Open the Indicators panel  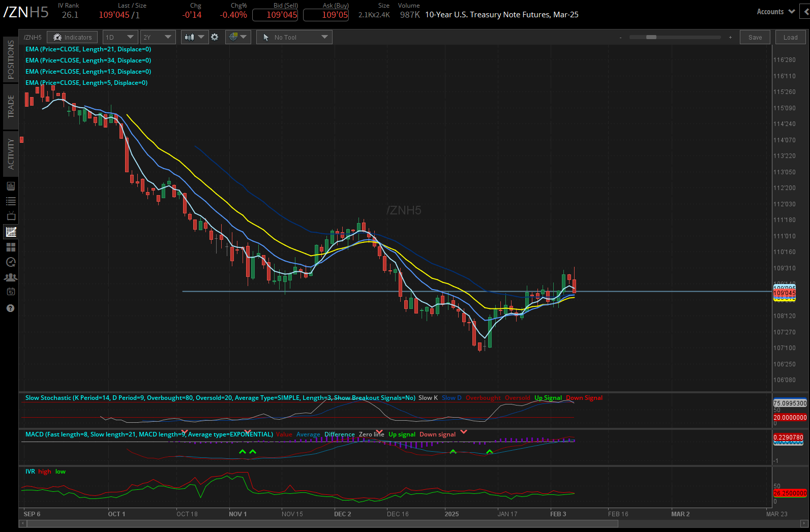(x=72, y=37)
